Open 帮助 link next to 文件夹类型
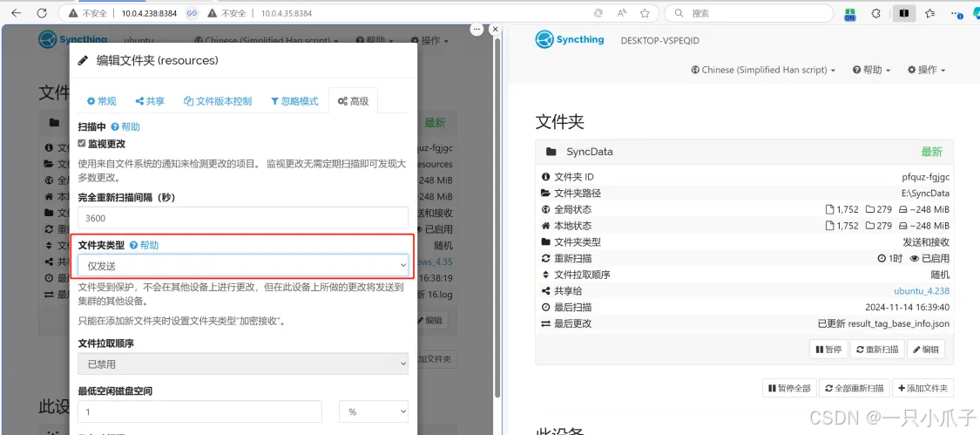980x435 pixels. point(144,245)
